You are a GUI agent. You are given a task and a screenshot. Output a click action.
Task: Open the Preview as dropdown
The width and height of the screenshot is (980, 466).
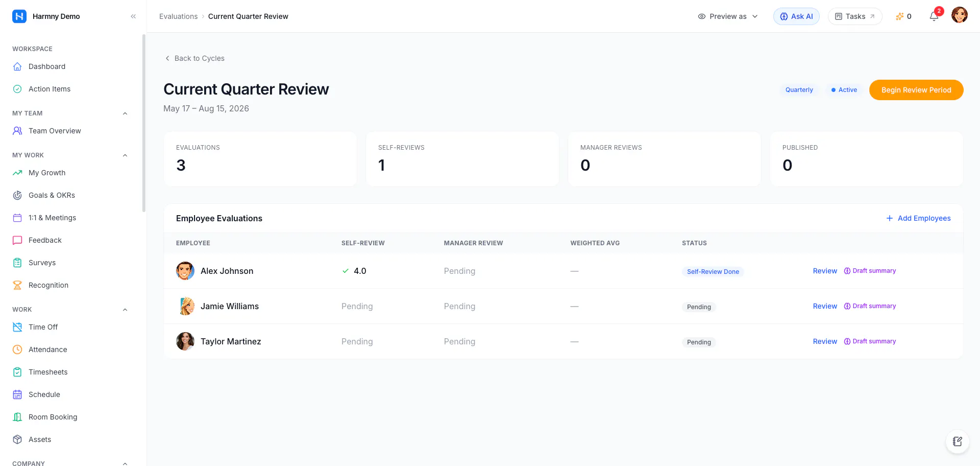727,16
